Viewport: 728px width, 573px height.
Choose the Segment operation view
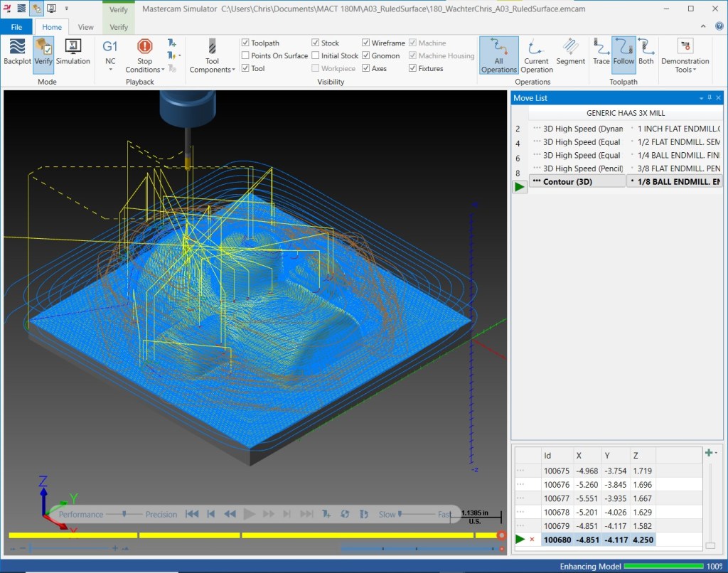coord(571,52)
